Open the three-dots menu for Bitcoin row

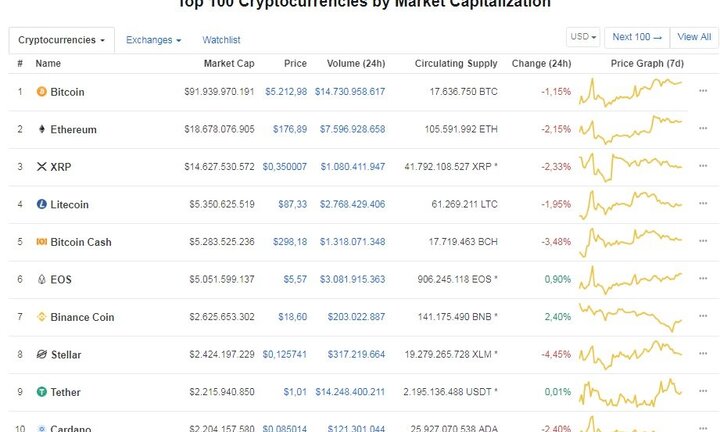click(703, 92)
